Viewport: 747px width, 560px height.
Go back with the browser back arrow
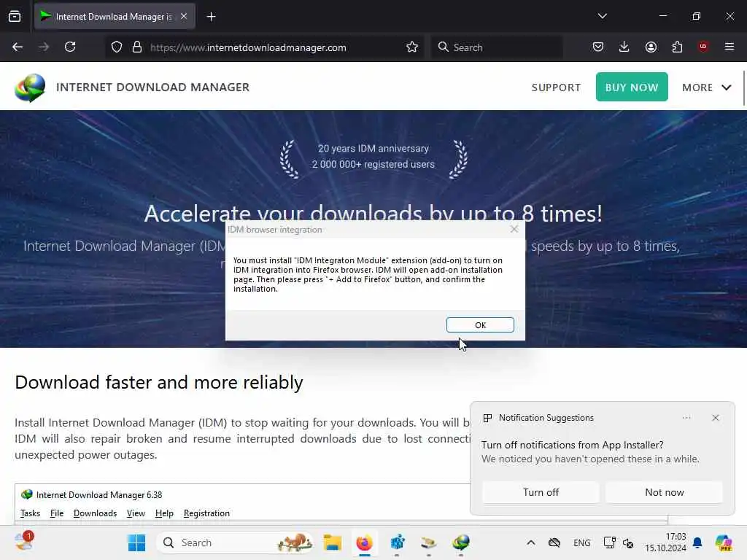[18, 47]
